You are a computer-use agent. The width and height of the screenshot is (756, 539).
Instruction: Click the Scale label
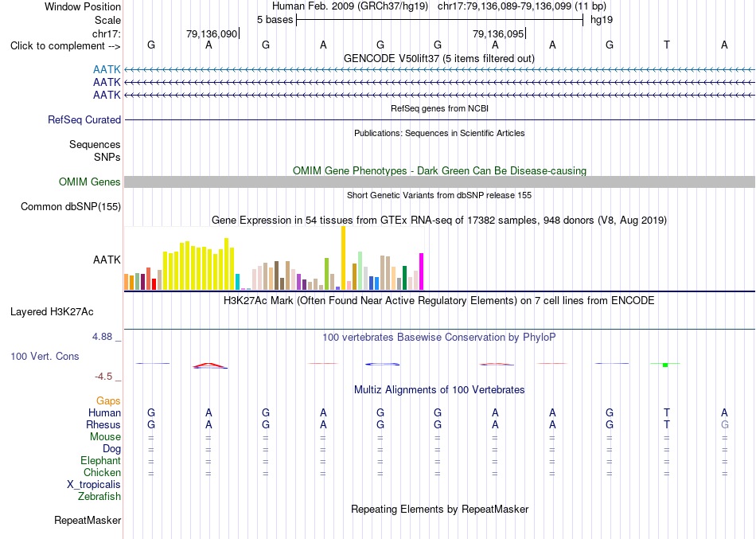pyautogui.click(x=108, y=20)
